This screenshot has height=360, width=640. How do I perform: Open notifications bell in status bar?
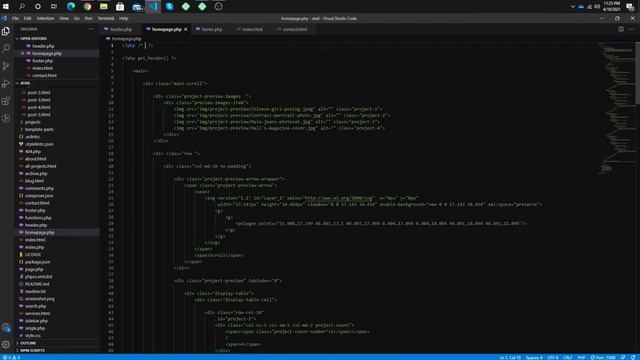633,357
